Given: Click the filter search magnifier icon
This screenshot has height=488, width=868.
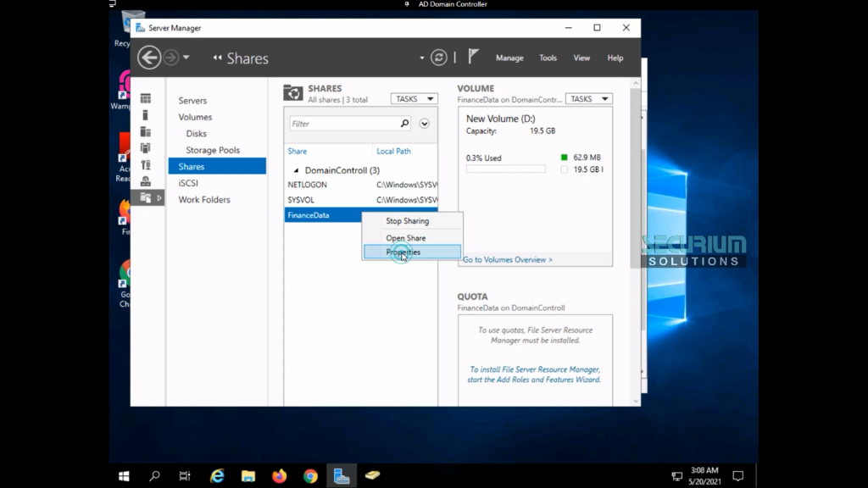Looking at the screenshot, I should click(x=404, y=124).
